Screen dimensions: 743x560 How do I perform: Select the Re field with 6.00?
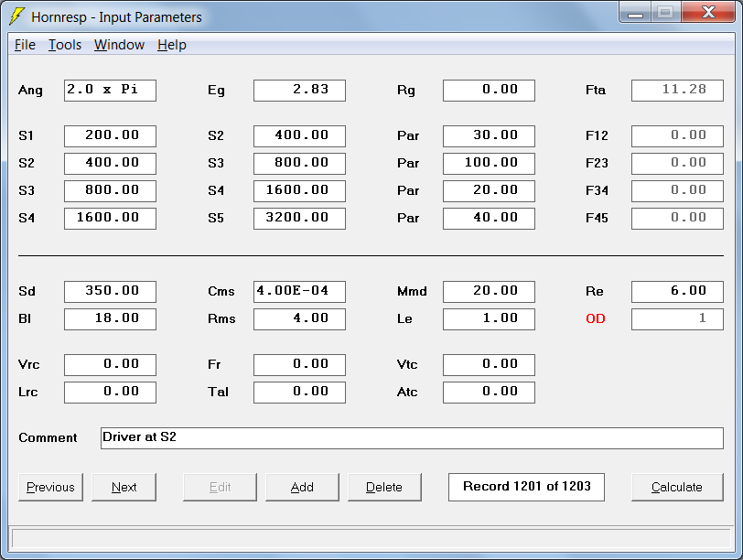point(677,291)
